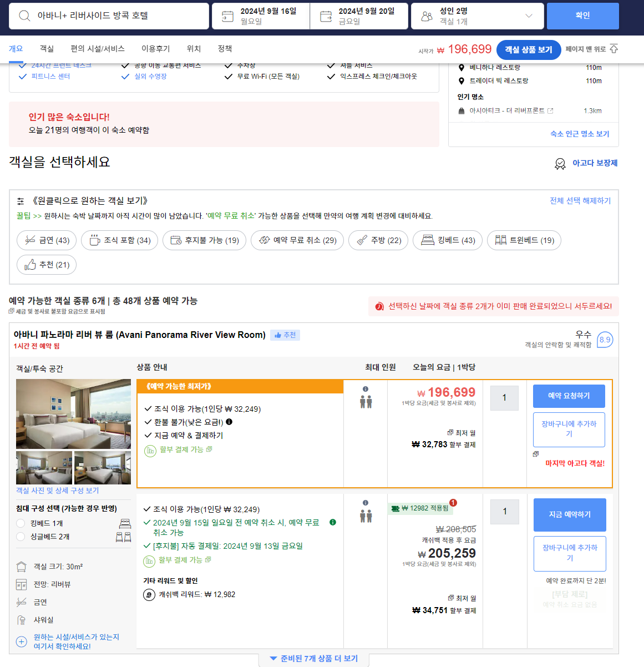Toggle the 조식 포함 (34) filter chip
The width and height of the screenshot is (644, 667).
click(x=120, y=240)
